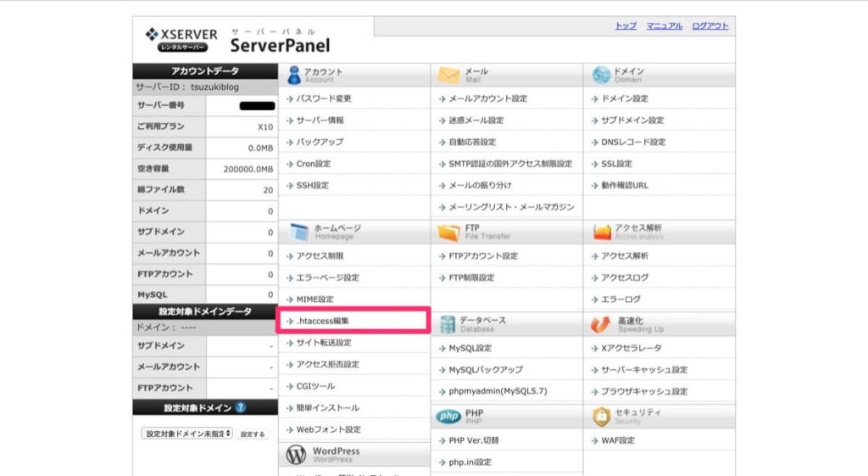Click the サーバーID: tsuzukiblog text
Image resolution: width=868 pixels, height=476 pixels.
coord(187,87)
